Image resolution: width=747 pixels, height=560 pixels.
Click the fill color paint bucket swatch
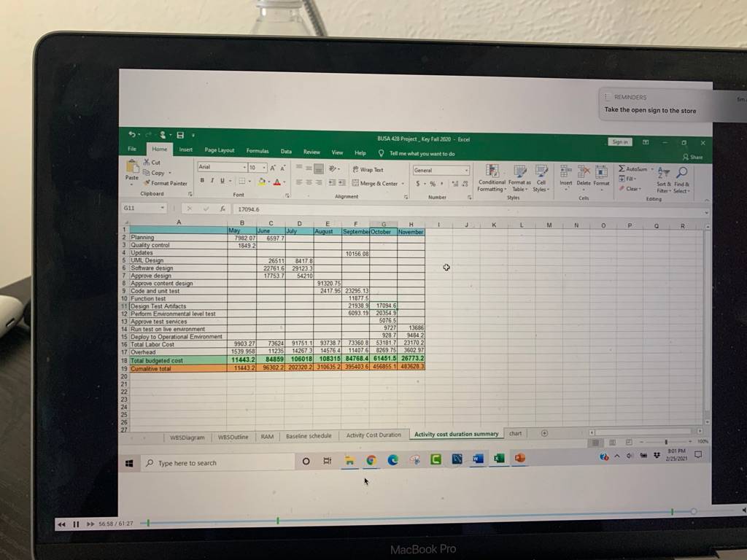[262, 182]
